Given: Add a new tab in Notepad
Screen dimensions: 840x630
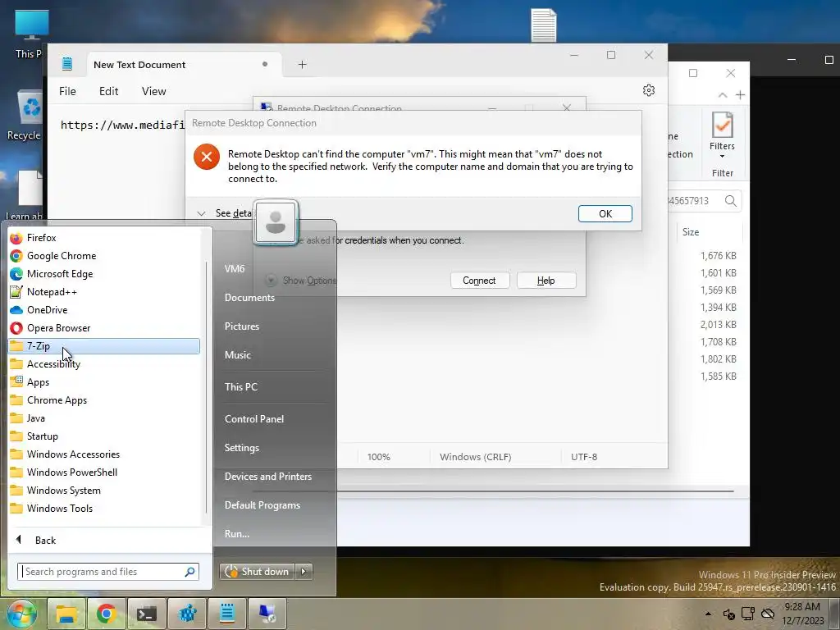Looking at the screenshot, I should (302, 65).
